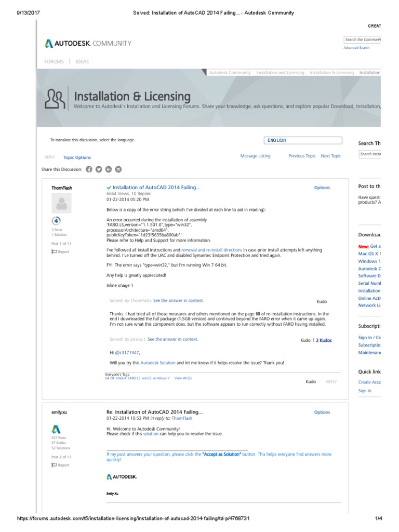
Task: Open ThomFlash user profile name
Action: 62,188
